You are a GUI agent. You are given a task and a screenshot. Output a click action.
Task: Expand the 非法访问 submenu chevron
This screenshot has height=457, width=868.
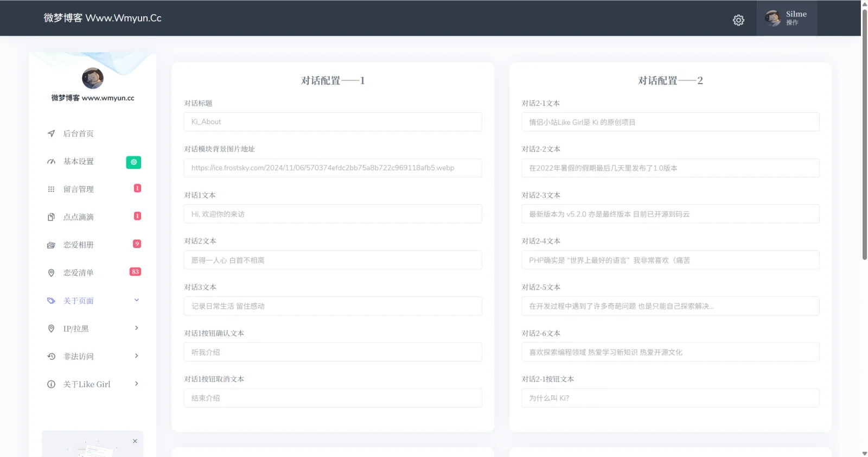click(x=137, y=356)
